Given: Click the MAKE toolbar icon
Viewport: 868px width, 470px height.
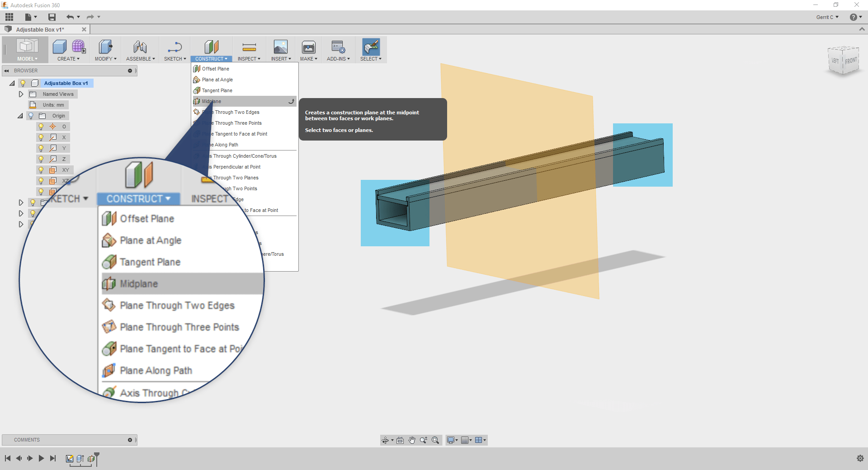Looking at the screenshot, I should point(308,49).
